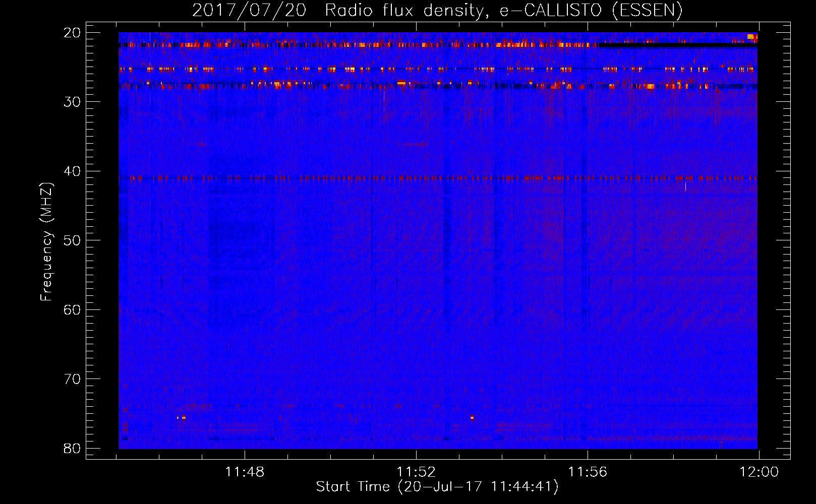Click the orange spot near 76 MHz at 11:53
This screenshot has width=816, height=504.
point(472,417)
